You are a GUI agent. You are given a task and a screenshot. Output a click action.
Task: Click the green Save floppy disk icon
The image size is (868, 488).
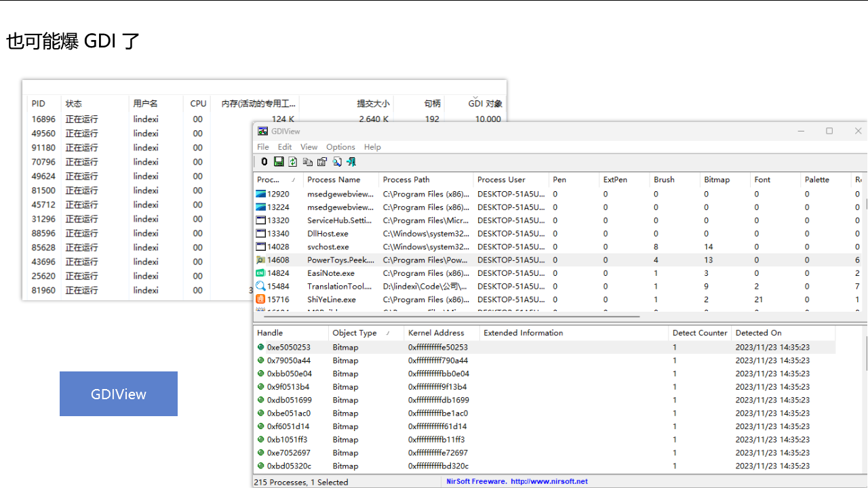coord(279,162)
